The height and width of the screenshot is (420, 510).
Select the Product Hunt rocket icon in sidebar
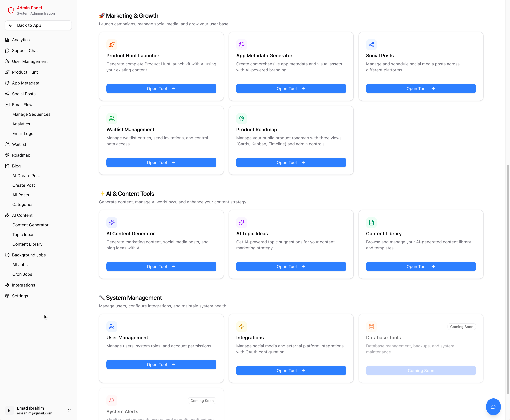(x=7, y=72)
